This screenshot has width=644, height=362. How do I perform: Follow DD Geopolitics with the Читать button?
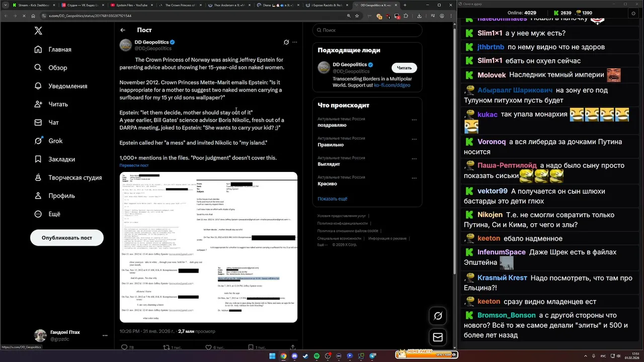pyautogui.click(x=404, y=68)
